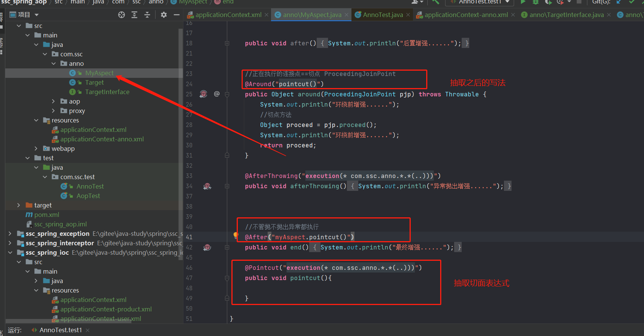This screenshot has height=336, width=644.
Task: Close the anno\TargetInterface.java tab
Action: pos(609,15)
